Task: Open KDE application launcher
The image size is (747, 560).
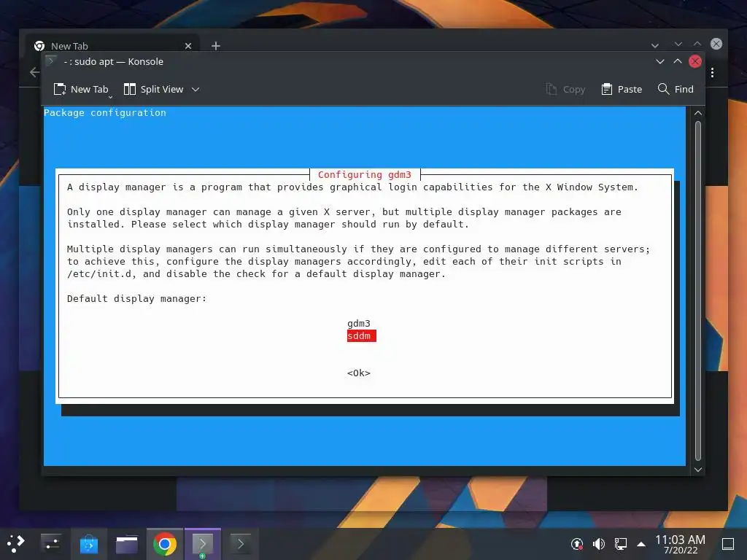Action: click(15, 543)
